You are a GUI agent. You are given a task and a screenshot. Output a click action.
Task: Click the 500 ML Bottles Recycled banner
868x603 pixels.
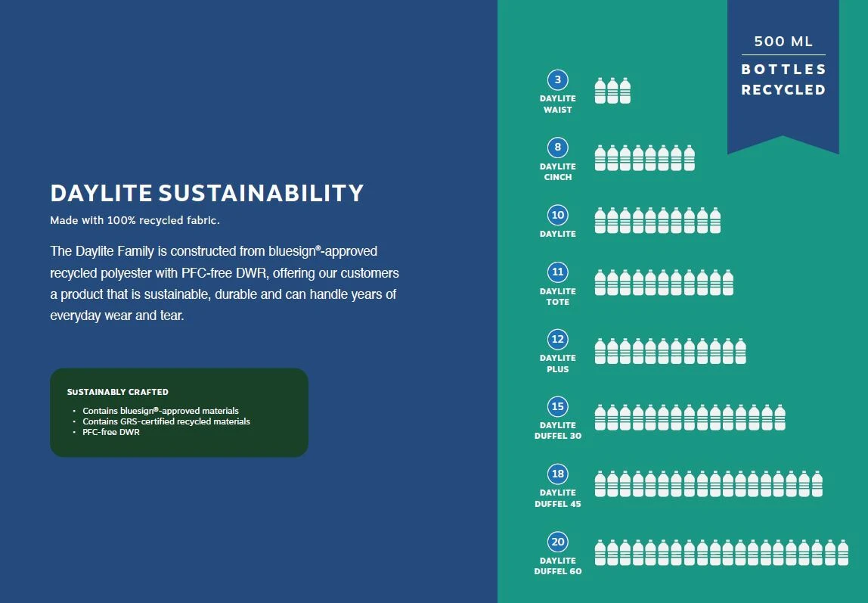coord(783,68)
